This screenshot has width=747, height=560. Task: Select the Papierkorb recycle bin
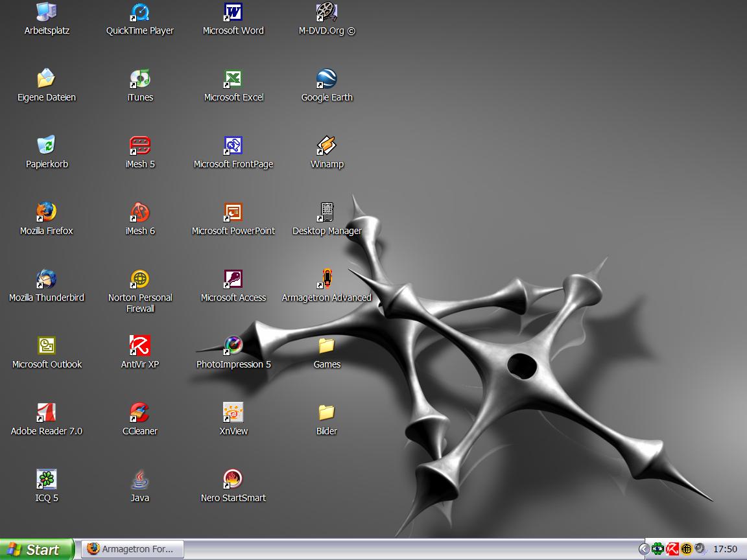click(47, 146)
